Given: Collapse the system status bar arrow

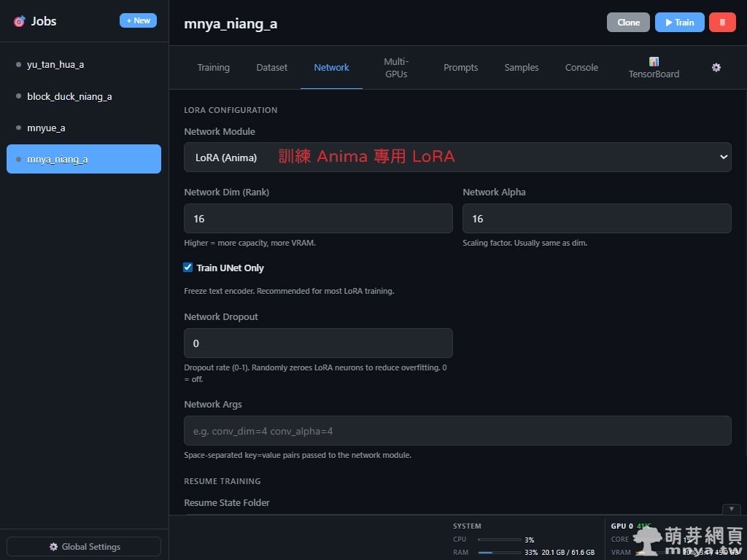Looking at the screenshot, I should pyautogui.click(x=731, y=509).
